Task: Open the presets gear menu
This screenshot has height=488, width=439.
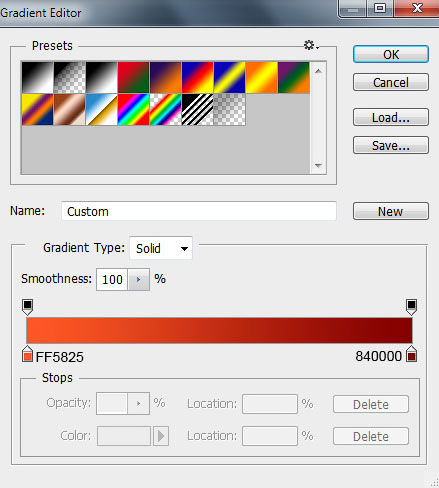Action: tap(311, 45)
